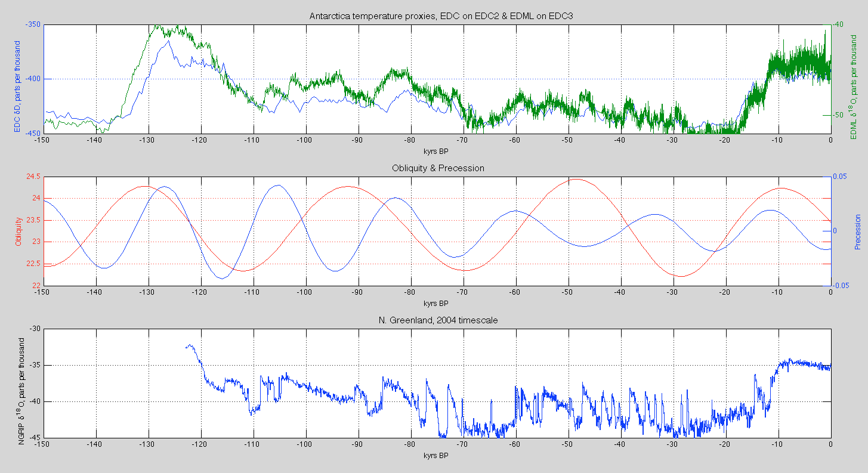The image size is (868, 473).
Task: Click the blue precession peak near -105 kyrs
Action: 277,185
